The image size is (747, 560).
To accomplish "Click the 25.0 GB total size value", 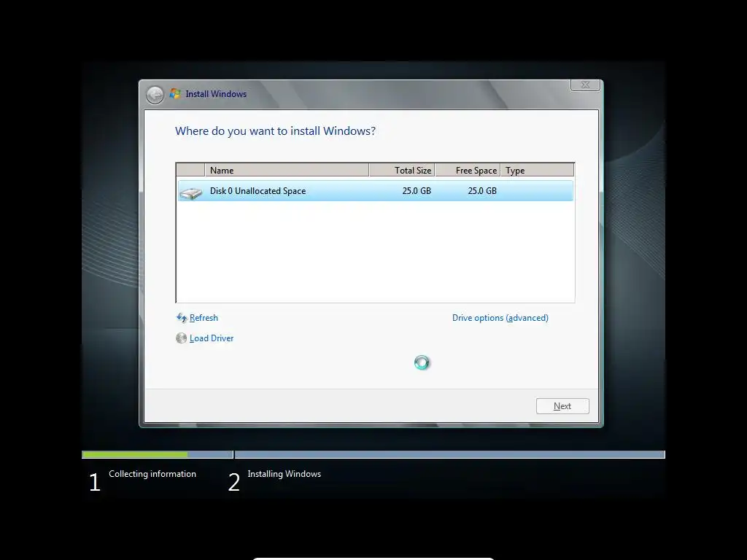I will click(417, 191).
